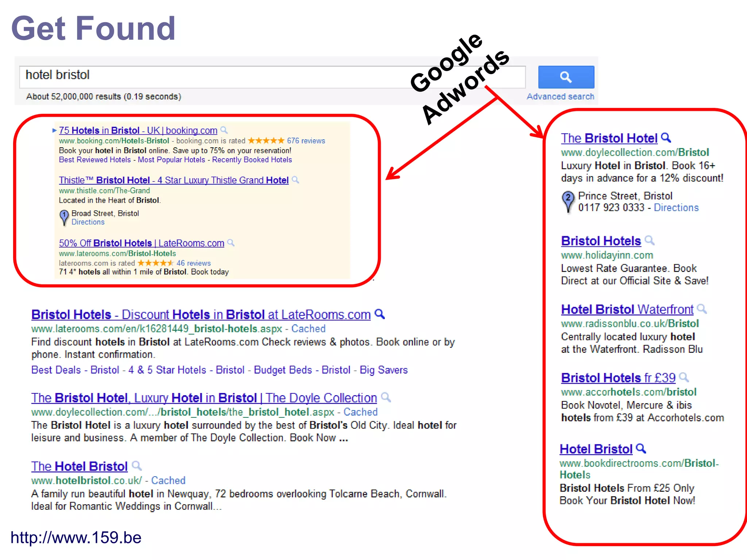Open the Thistle Bristol Hotel ad title

click(x=174, y=180)
